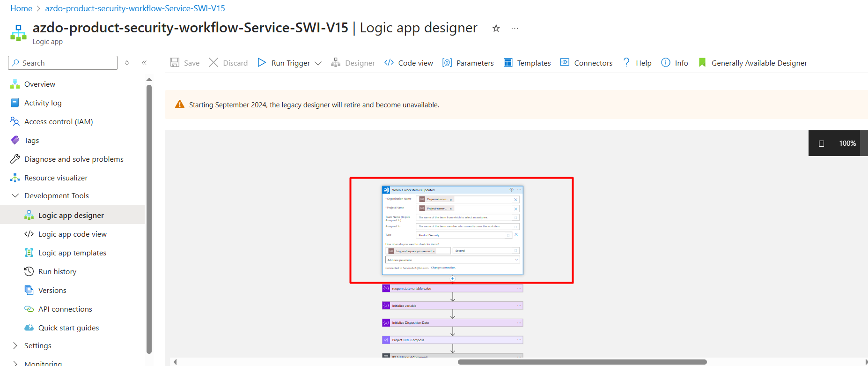The width and height of the screenshot is (868, 366).
Task: Open the Add new parameter dropdown
Action: 452,260
